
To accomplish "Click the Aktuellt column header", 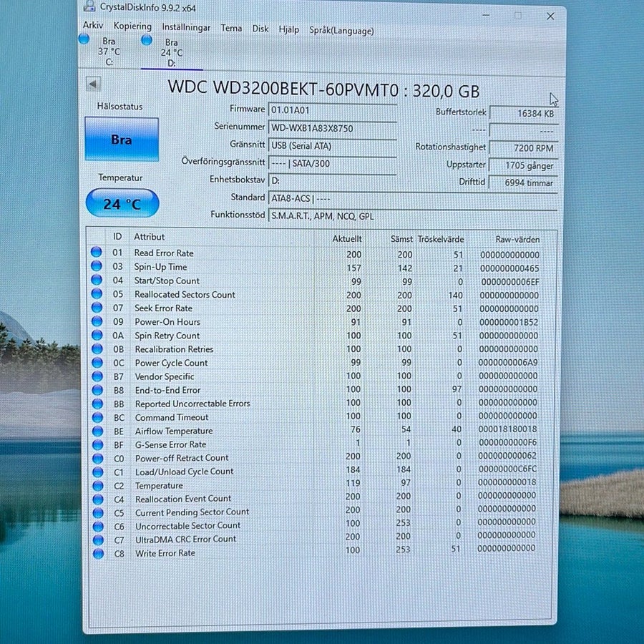I will tap(346, 238).
